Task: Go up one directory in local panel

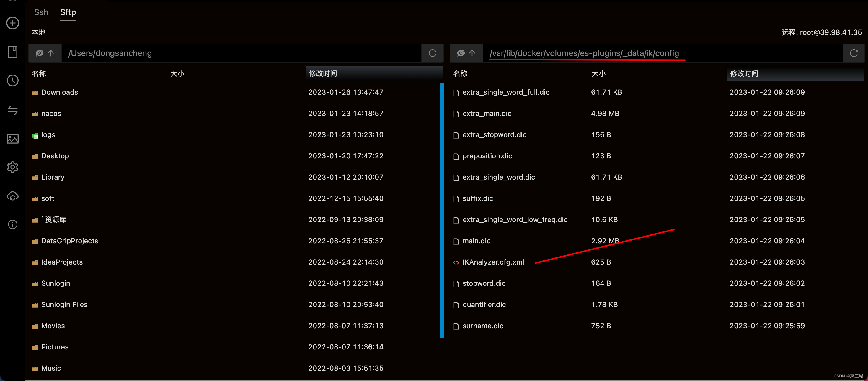Action: [51, 53]
